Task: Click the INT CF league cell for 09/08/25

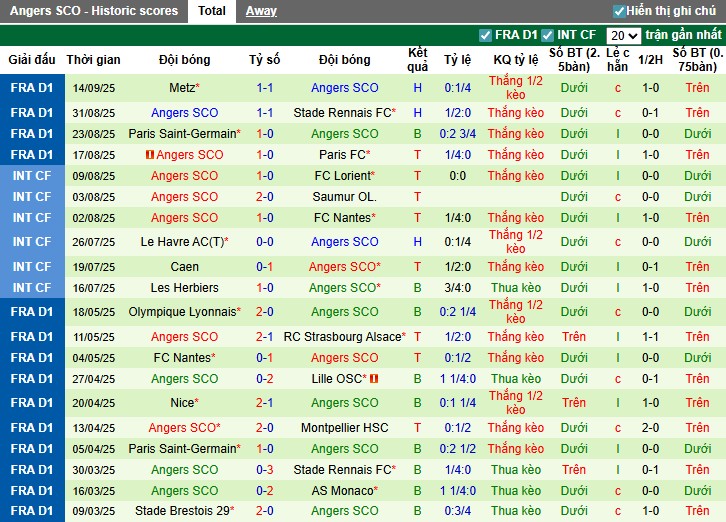Action: point(32,176)
